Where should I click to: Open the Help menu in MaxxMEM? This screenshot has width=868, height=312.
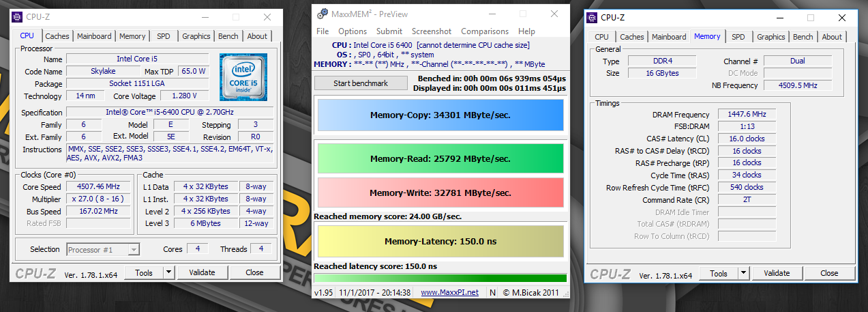coord(526,31)
